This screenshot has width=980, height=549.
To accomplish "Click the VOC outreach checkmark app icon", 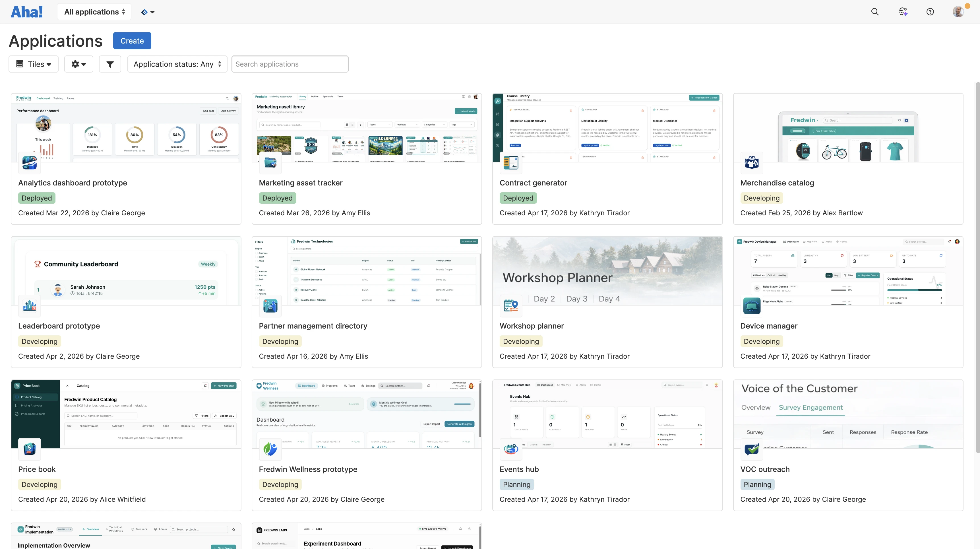I will pos(751,449).
